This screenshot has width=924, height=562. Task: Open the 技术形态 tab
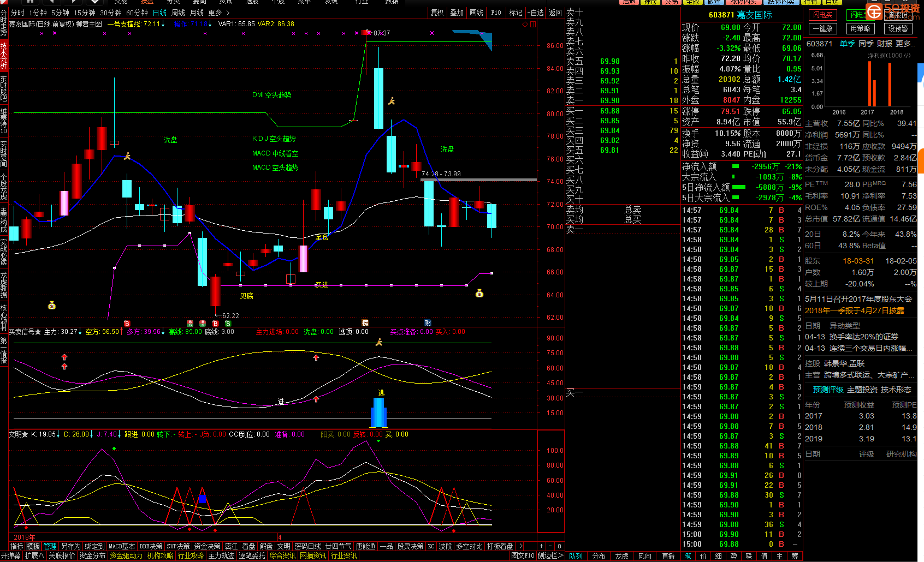tap(896, 390)
